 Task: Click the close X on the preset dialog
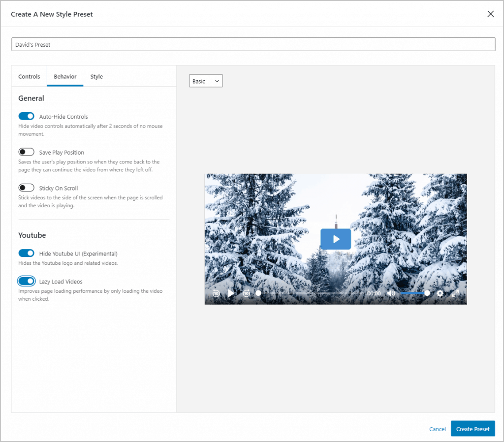490,14
